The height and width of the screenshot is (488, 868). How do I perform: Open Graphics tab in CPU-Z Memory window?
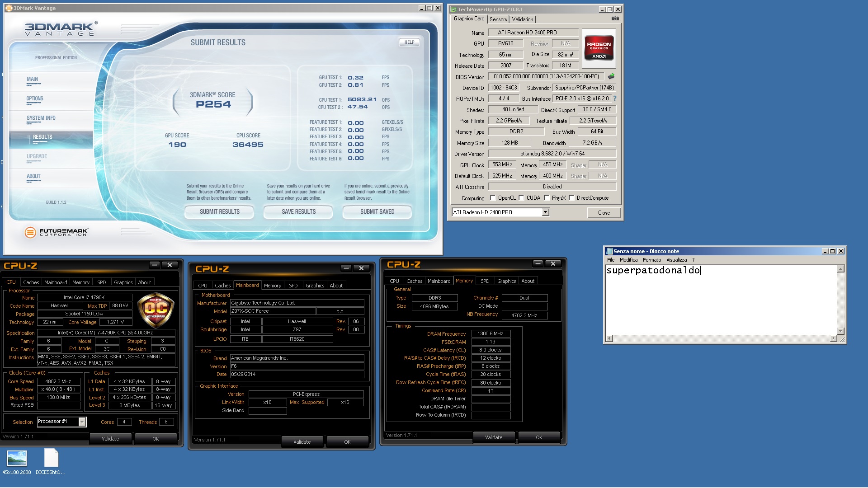(506, 281)
